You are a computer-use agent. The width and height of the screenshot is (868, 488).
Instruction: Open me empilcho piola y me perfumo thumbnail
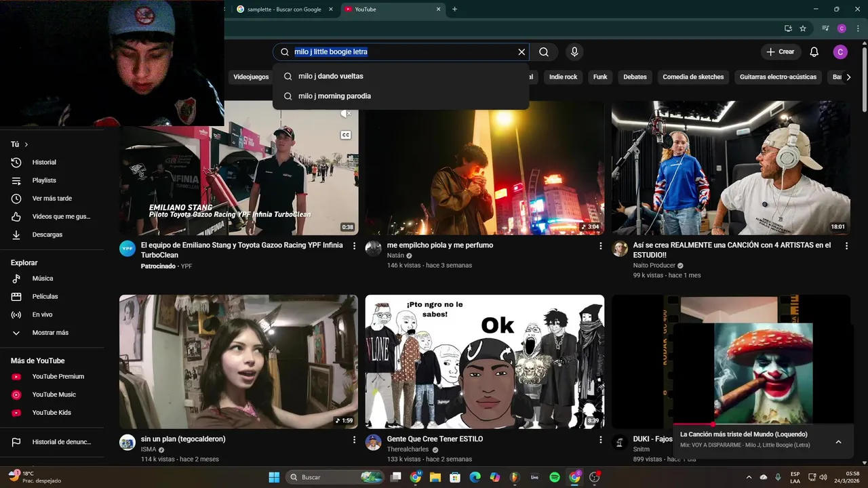click(x=485, y=168)
